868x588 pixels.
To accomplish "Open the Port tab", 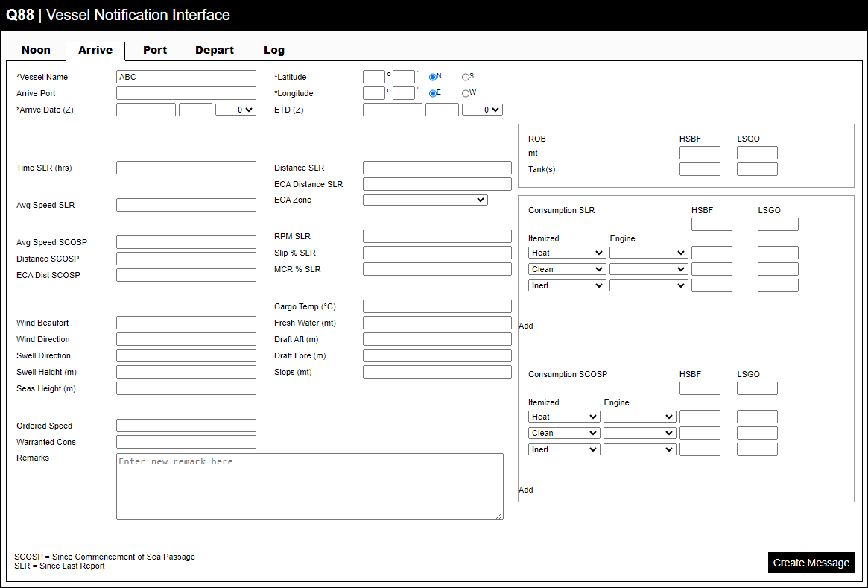I will coord(155,50).
